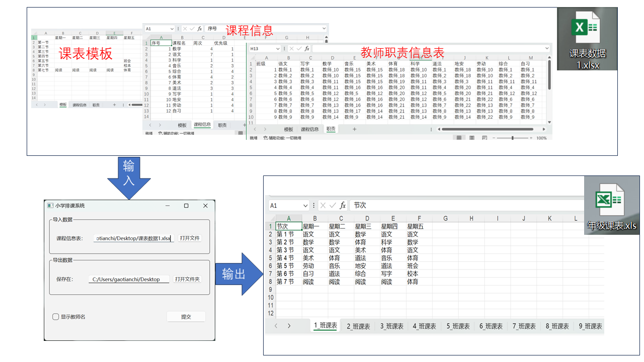Viewport: 644px width, 362px height.
Task: Click fx icon next to H13 name box
Action: (x=307, y=49)
